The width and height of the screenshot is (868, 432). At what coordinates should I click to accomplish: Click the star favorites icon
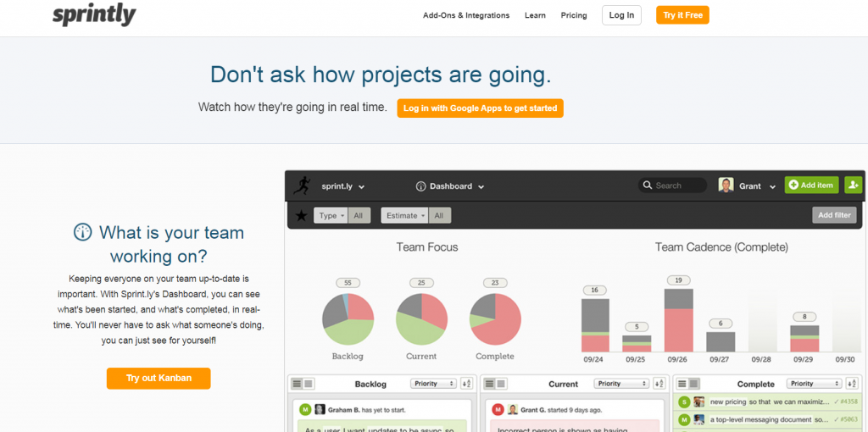click(x=301, y=215)
